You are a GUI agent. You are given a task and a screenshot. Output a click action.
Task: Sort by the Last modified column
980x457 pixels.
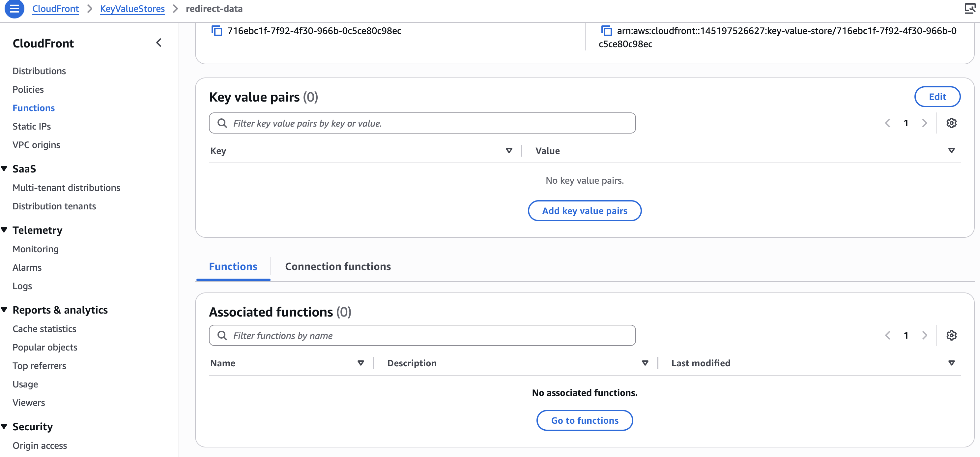(x=951, y=363)
